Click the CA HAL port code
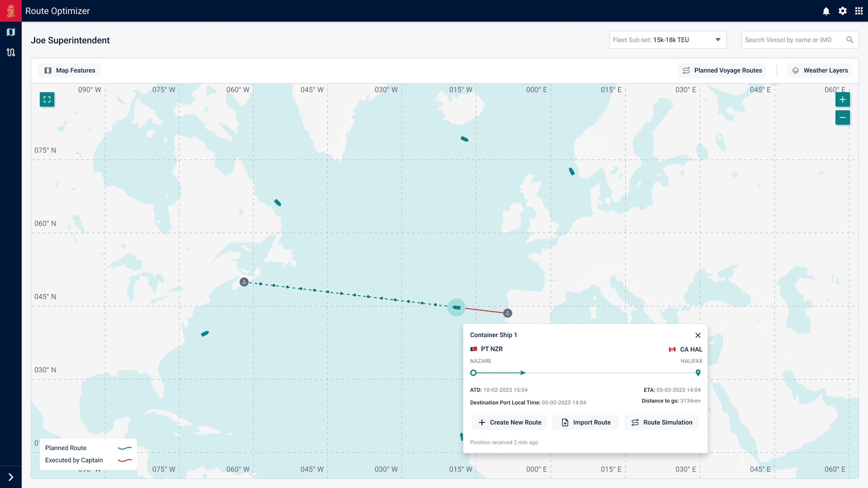This screenshot has width=868, height=488. [691, 349]
